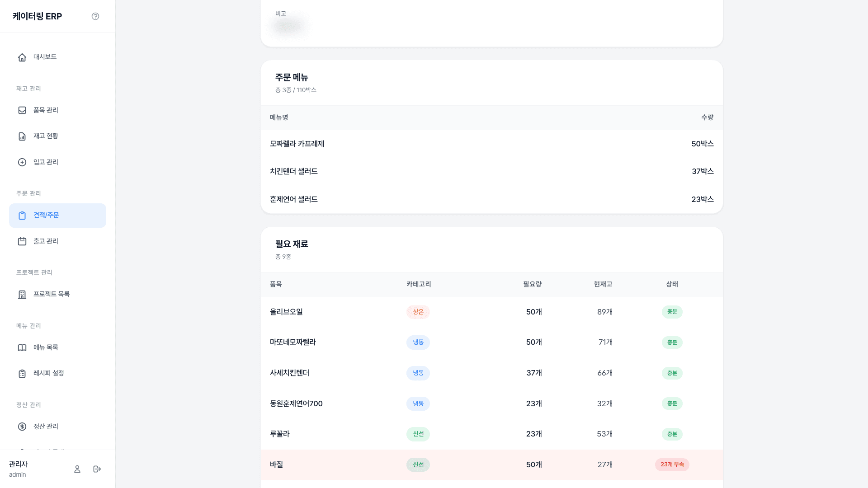Screen dimensions: 868x488
Task: Open the 프로젝트 목록 building icon
Action: pyautogui.click(x=22, y=295)
